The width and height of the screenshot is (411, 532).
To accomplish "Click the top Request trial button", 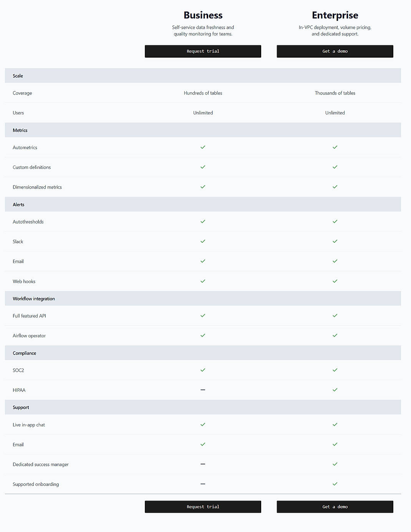I will coord(203,51).
